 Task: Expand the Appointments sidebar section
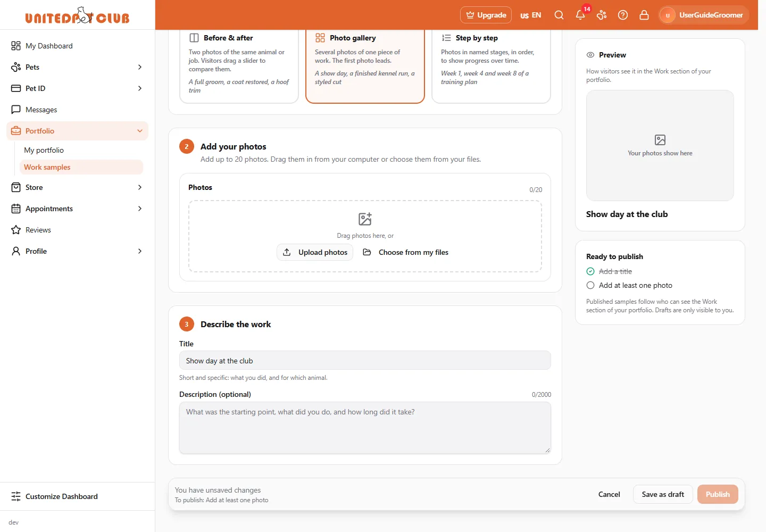click(x=140, y=209)
